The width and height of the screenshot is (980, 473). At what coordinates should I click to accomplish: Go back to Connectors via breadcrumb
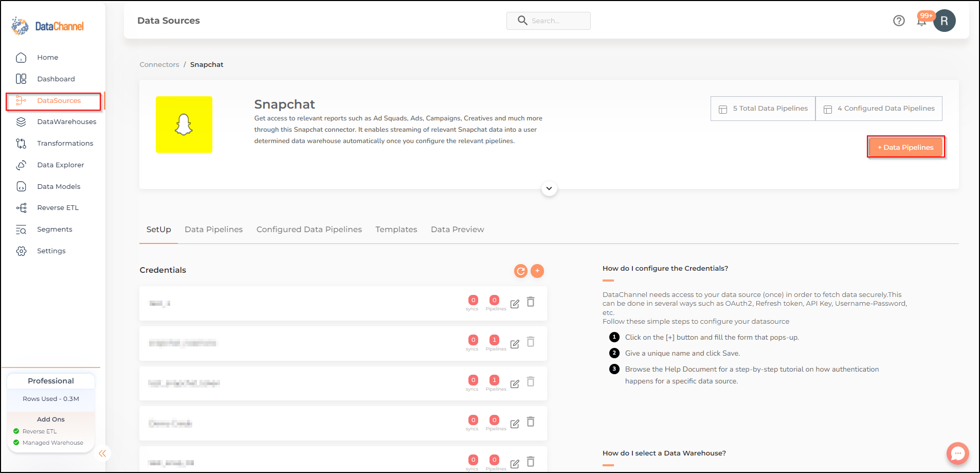[x=159, y=65]
